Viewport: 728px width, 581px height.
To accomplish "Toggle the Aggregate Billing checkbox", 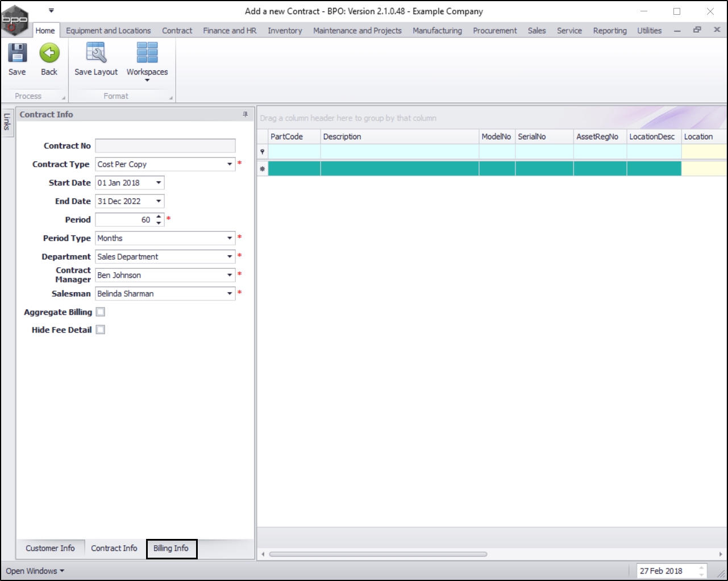I will (101, 312).
